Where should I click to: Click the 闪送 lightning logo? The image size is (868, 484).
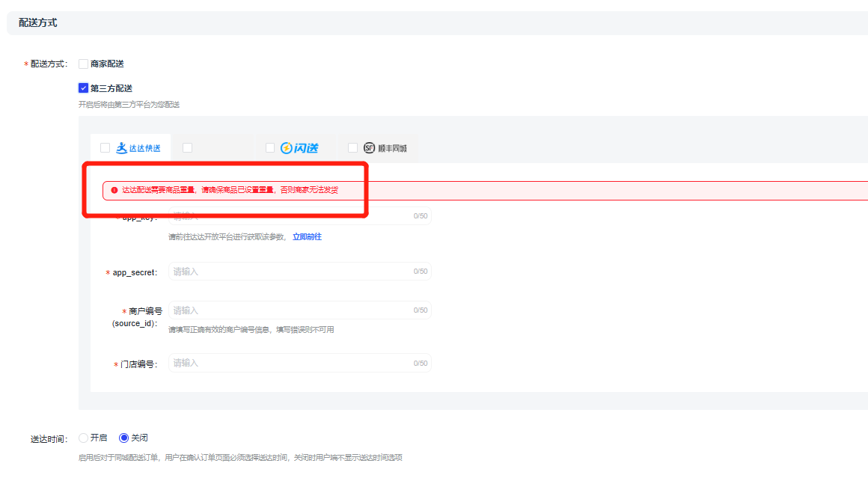click(286, 148)
